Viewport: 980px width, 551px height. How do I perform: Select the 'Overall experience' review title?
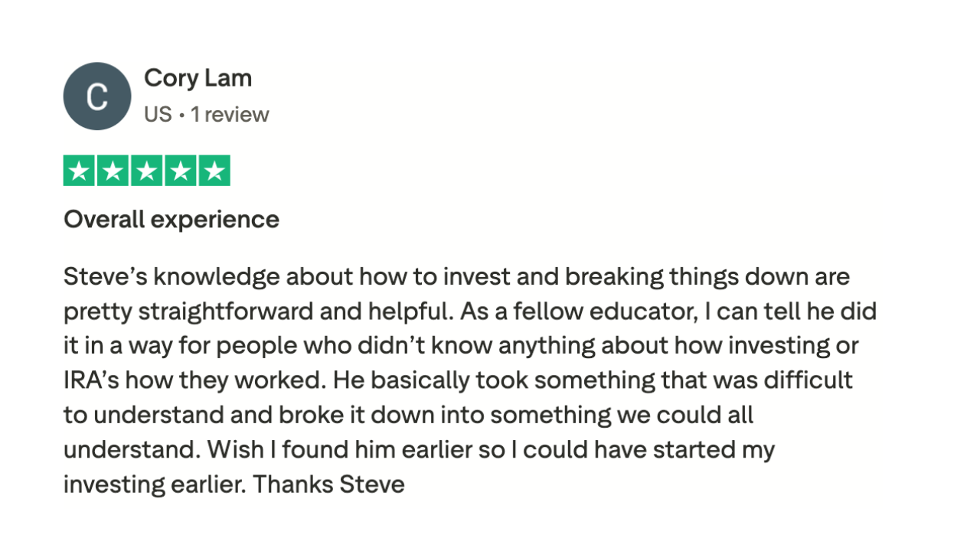point(171,220)
